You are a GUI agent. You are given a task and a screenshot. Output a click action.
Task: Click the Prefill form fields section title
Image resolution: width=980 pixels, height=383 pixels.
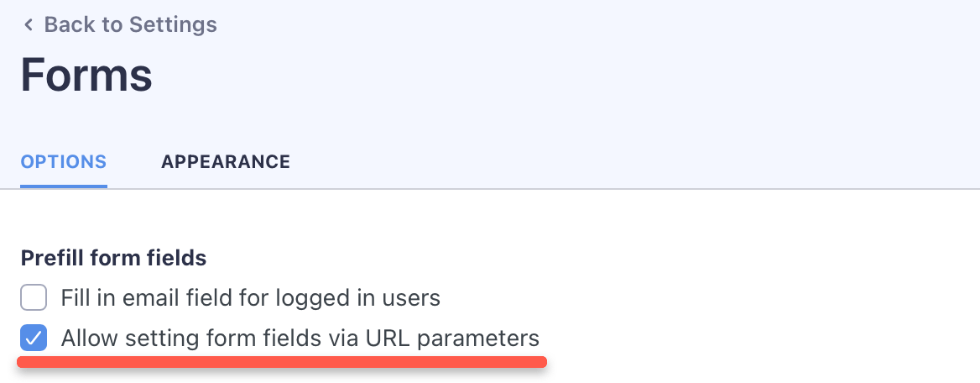(113, 258)
